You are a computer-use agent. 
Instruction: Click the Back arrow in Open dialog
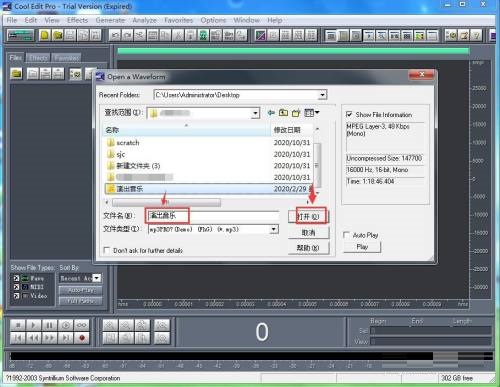271,113
